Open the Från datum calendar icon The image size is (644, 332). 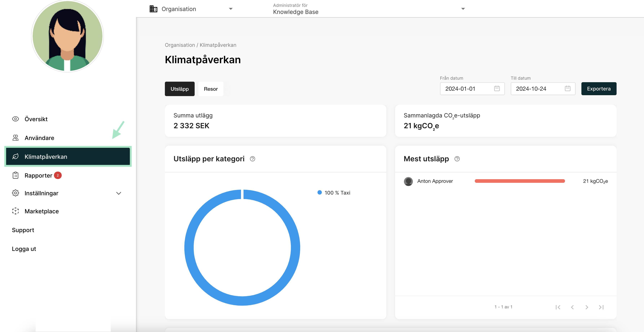point(497,88)
